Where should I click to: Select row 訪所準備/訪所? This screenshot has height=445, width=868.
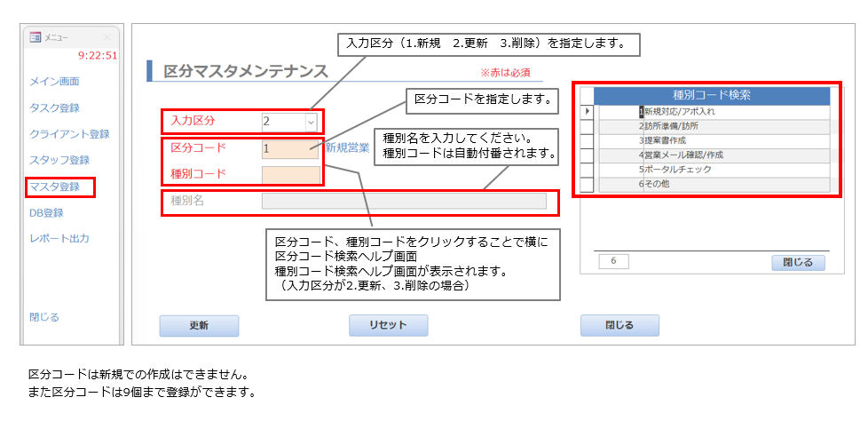click(x=714, y=126)
